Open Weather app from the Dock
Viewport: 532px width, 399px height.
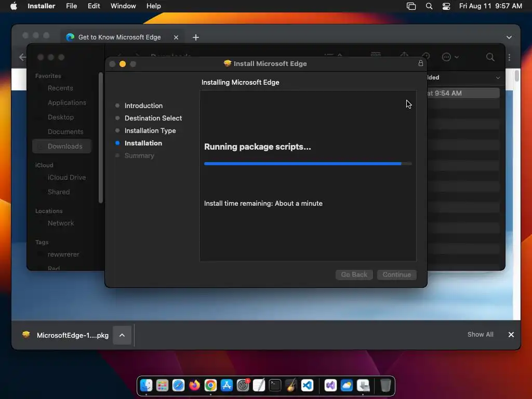coord(347,385)
